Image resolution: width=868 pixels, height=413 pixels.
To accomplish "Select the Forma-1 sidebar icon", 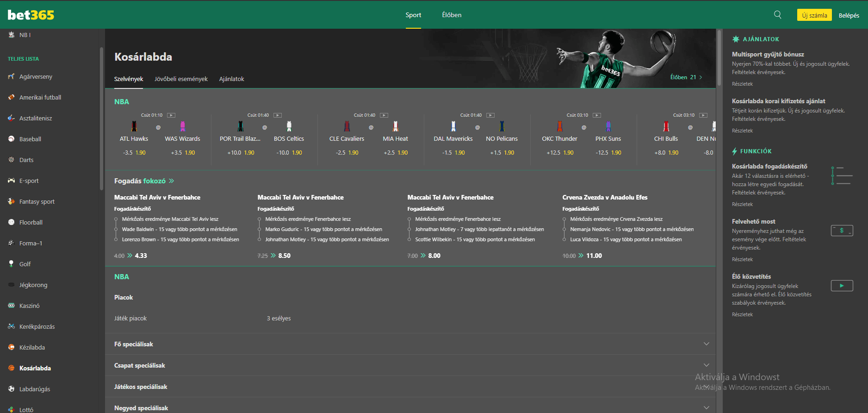I will pyautogui.click(x=12, y=243).
